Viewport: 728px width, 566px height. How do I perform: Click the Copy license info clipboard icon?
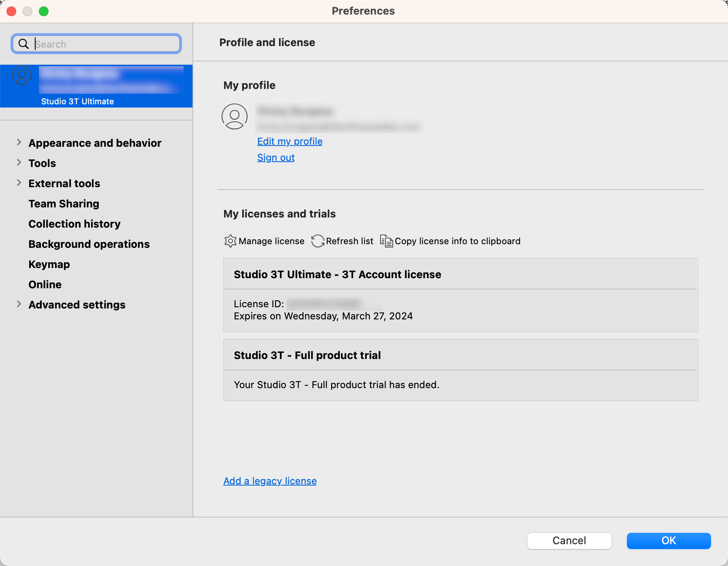pos(386,241)
